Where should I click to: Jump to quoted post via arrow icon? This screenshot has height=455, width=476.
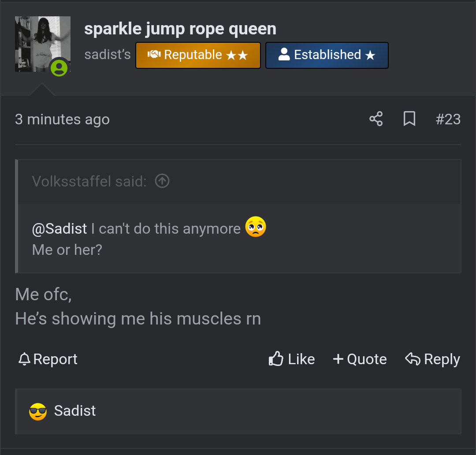tap(162, 181)
